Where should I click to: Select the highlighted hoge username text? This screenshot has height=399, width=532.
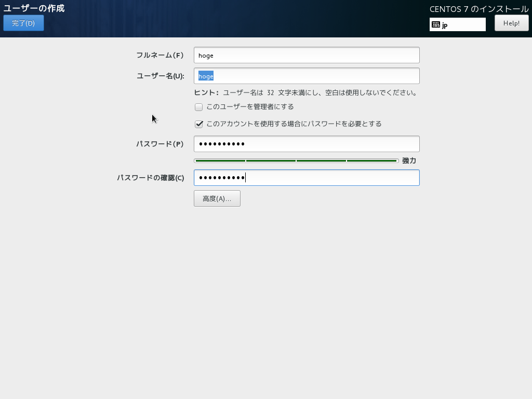pos(205,76)
